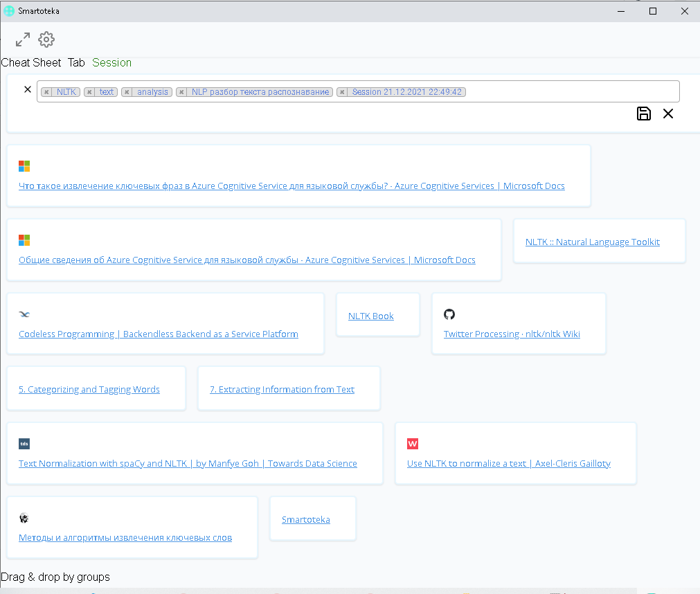Open the NLTK :: Natural Language Toolkit link
This screenshot has width=700, height=594.
tap(593, 242)
